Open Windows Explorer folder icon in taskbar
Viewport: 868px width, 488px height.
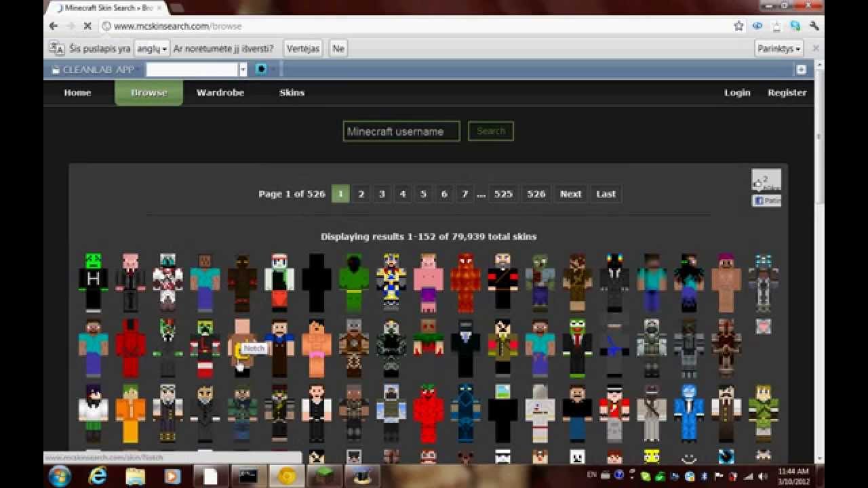click(x=136, y=476)
